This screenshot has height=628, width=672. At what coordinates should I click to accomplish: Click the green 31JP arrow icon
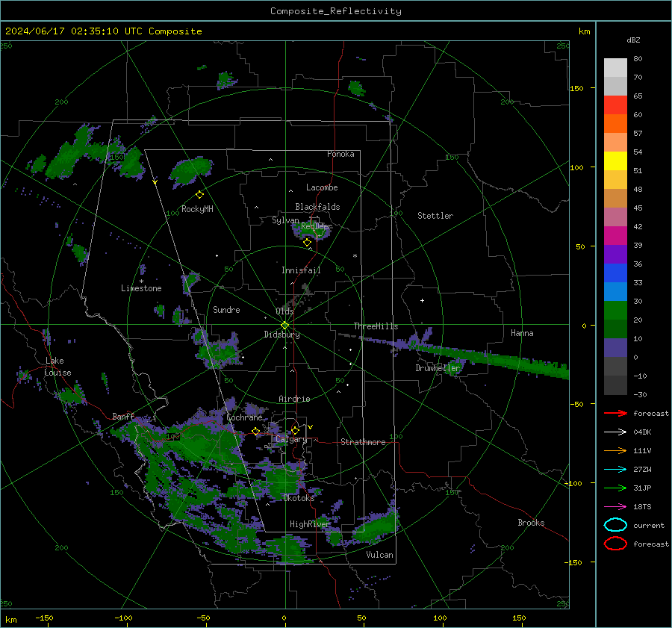click(x=615, y=488)
